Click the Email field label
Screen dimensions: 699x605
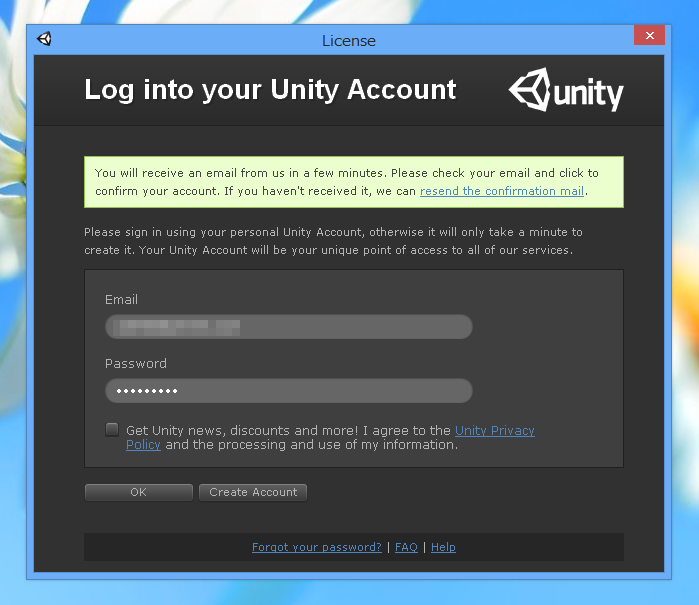[121, 300]
